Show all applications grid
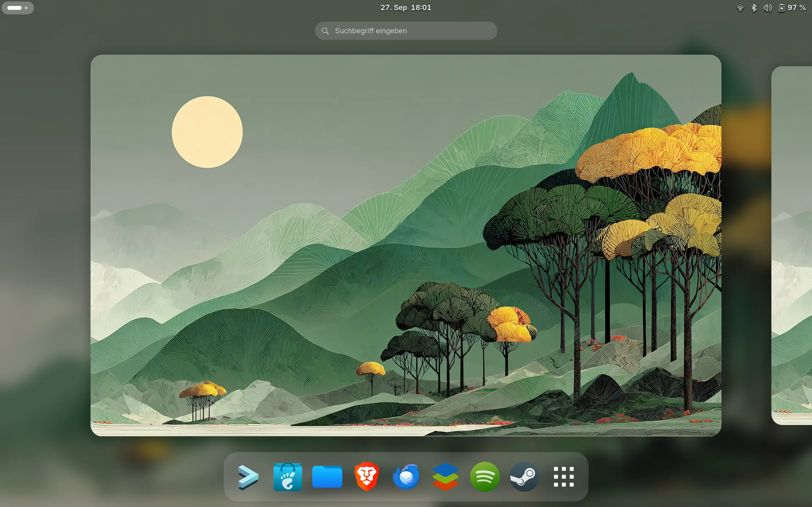Image resolution: width=812 pixels, height=507 pixels. [x=564, y=477]
